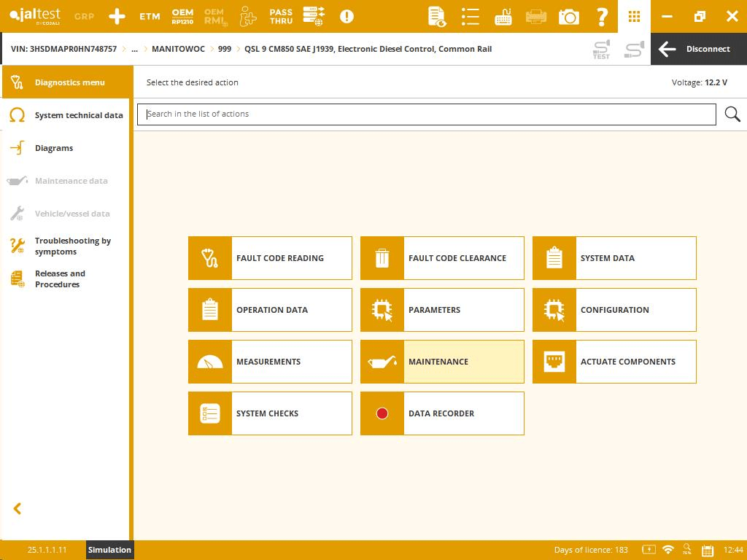
Task: Select Diagrams from the sidebar menu
Action: coord(54,148)
